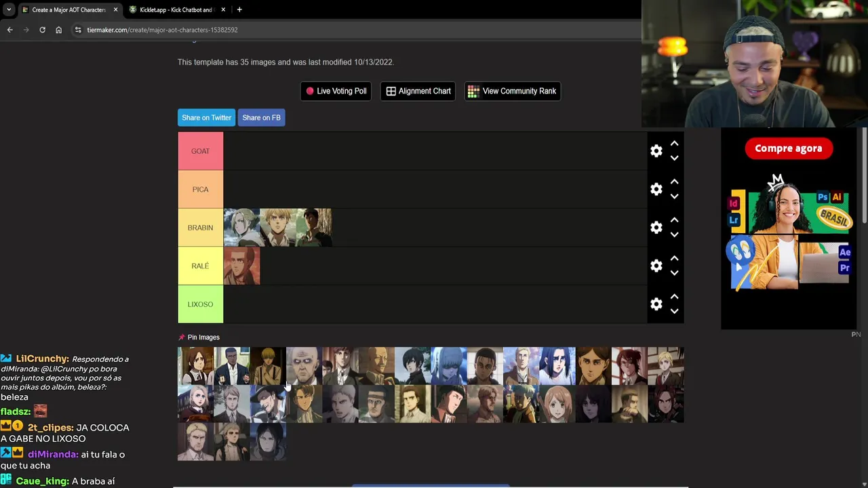The image size is (868, 488).
Task: Switch to the Kicklet.app browser tab
Action: coord(176,9)
